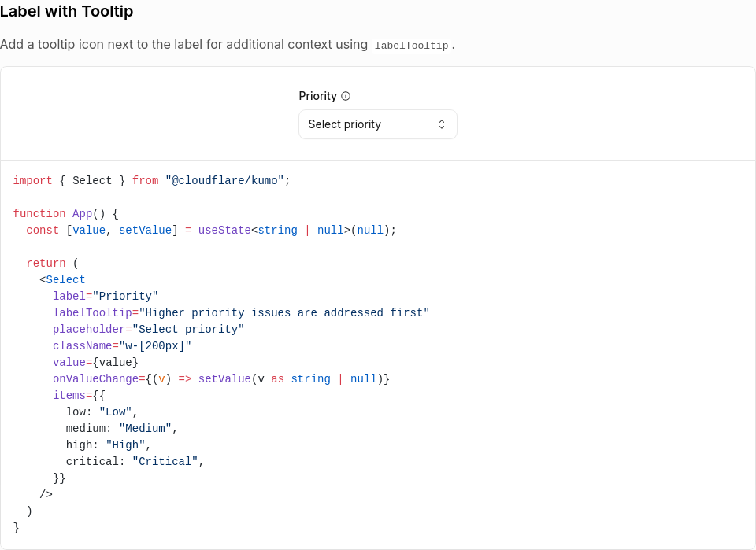Click the import statement line in code

(x=151, y=181)
